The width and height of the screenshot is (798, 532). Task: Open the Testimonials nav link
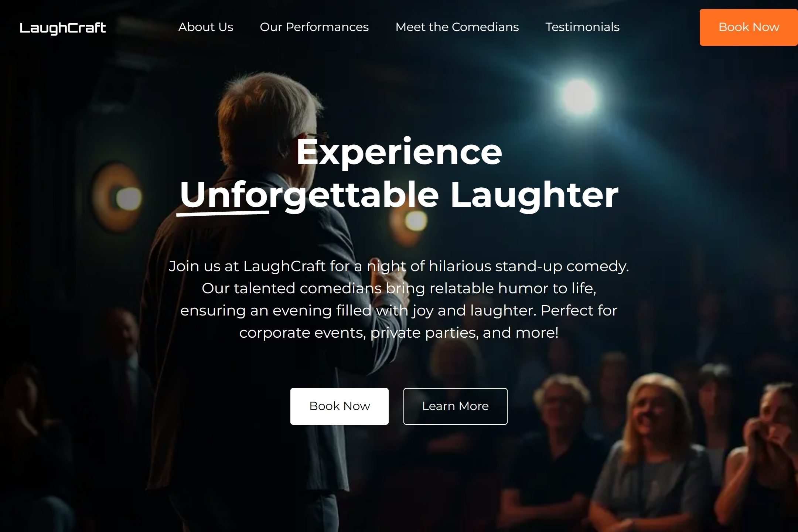[x=582, y=27]
